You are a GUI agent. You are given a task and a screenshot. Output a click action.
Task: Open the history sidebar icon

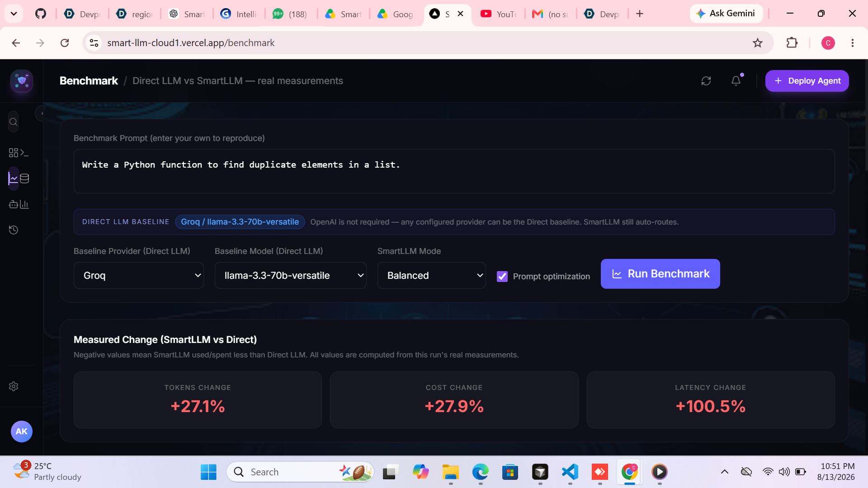[x=14, y=230]
